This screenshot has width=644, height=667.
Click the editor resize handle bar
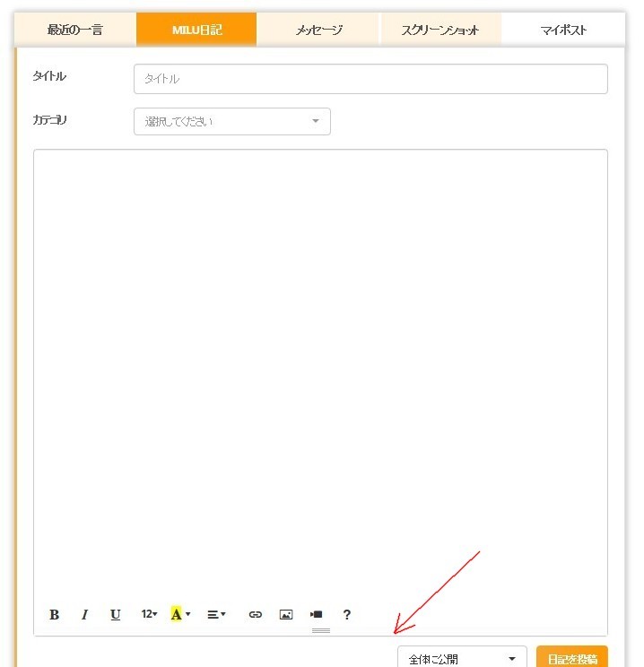[320, 631]
